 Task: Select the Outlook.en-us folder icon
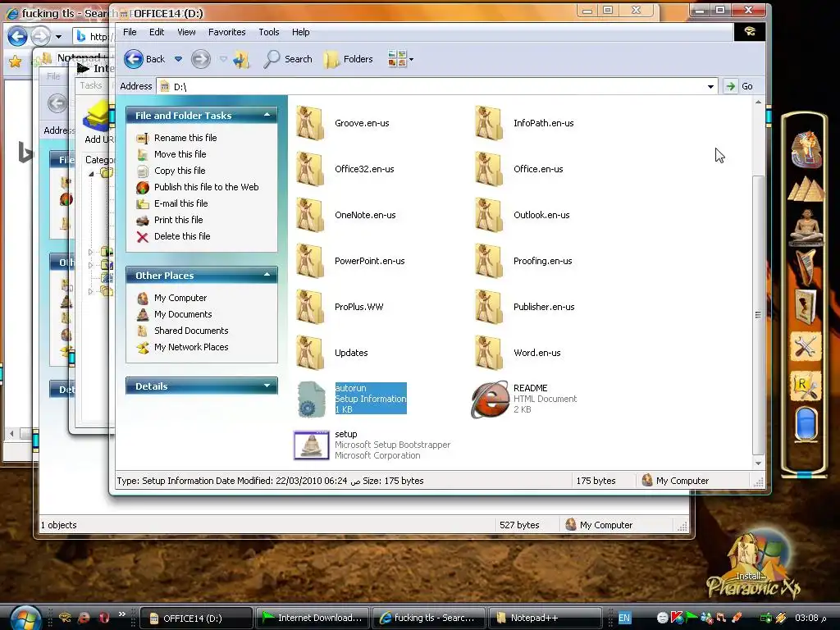tap(489, 215)
